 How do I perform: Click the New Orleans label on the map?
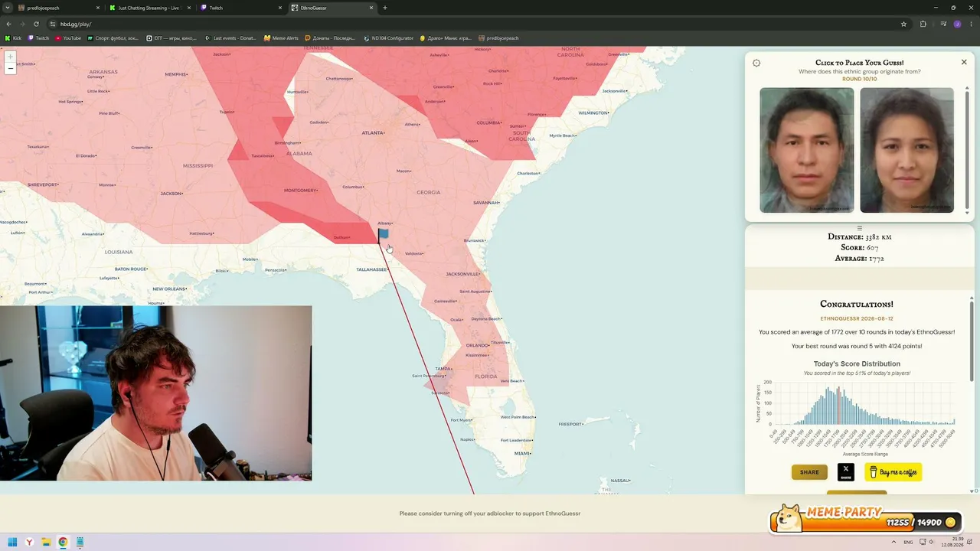(x=169, y=289)
